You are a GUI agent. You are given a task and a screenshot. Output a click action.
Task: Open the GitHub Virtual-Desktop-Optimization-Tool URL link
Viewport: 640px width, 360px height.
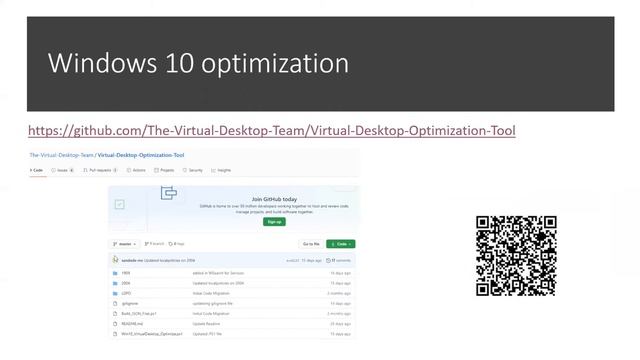click(272, 131)
